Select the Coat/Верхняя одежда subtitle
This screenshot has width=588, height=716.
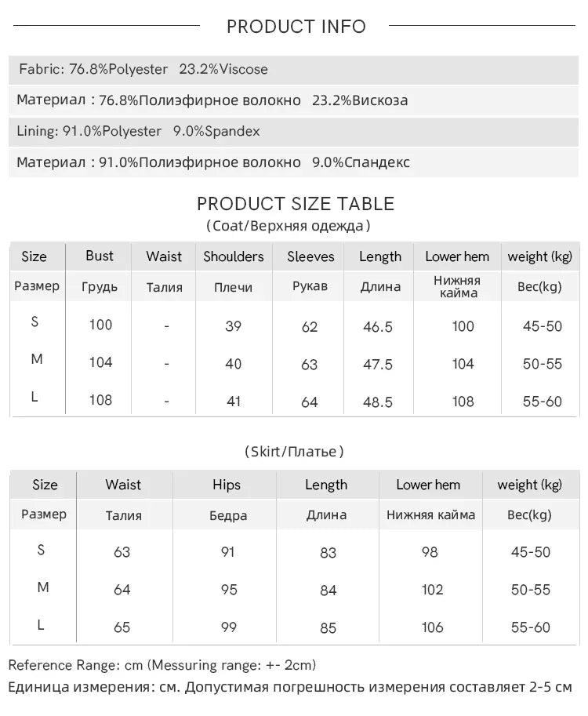(289, 226)
